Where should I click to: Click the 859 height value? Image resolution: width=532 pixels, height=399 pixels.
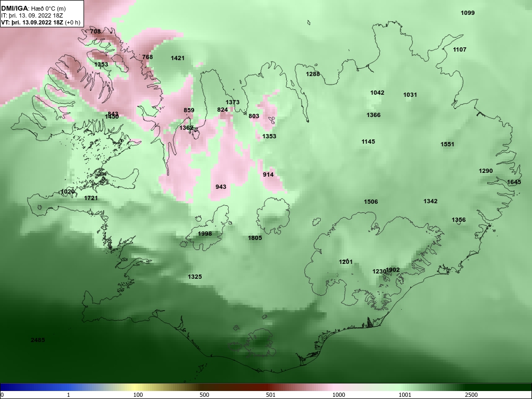189,110
